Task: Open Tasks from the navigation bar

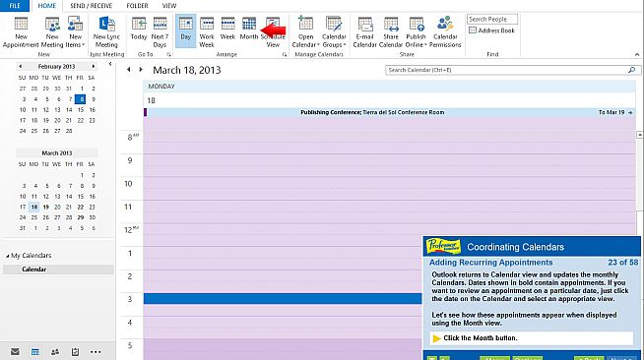Action: point(75,352)
